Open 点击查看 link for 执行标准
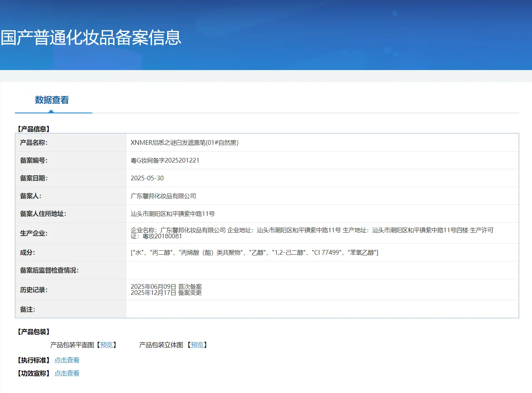The height and width of the screenshot is (393, 532). point(67,360)
